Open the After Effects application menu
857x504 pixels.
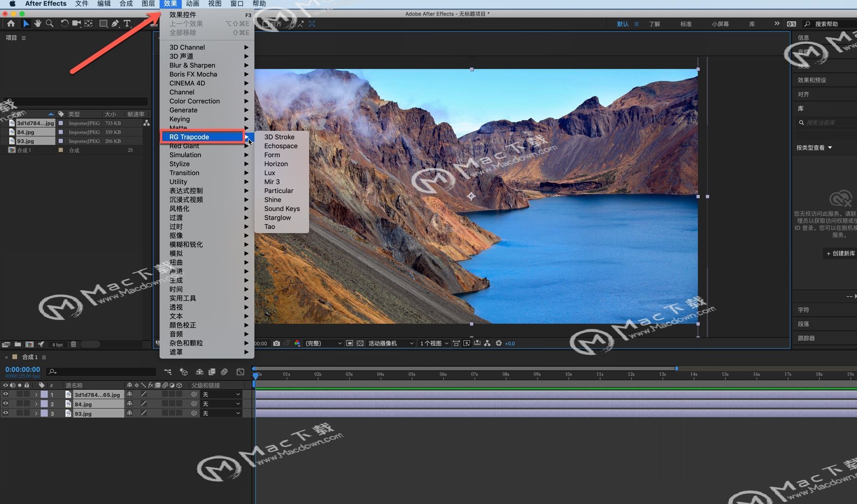pos(45,4)
